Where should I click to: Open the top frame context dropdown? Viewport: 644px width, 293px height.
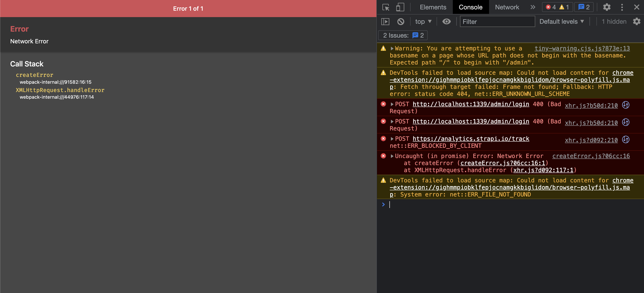[x=423, y=22]
